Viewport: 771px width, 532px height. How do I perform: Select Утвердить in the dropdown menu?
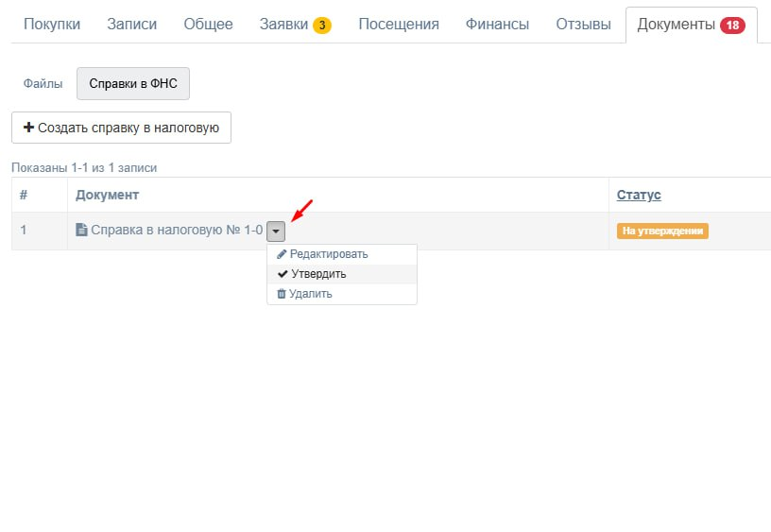click(317, 274)
